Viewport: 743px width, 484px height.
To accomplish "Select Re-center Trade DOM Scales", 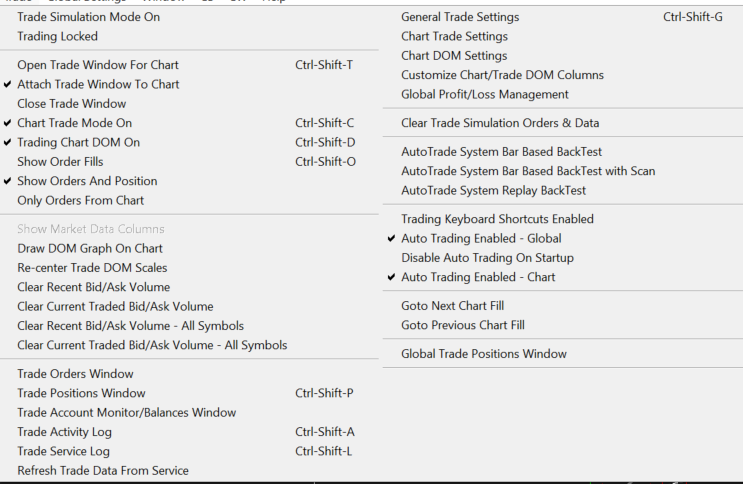I will point(92,267).
